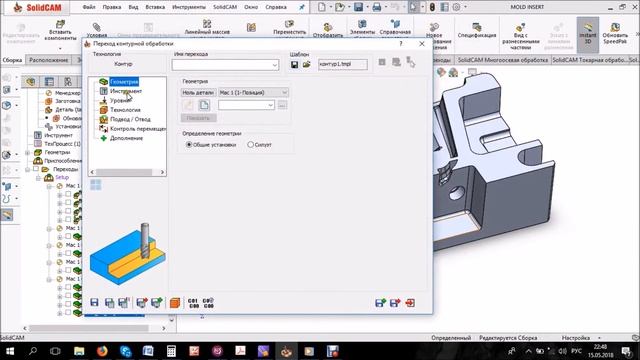
Task: Open the Файл menu
Action: 89,7
